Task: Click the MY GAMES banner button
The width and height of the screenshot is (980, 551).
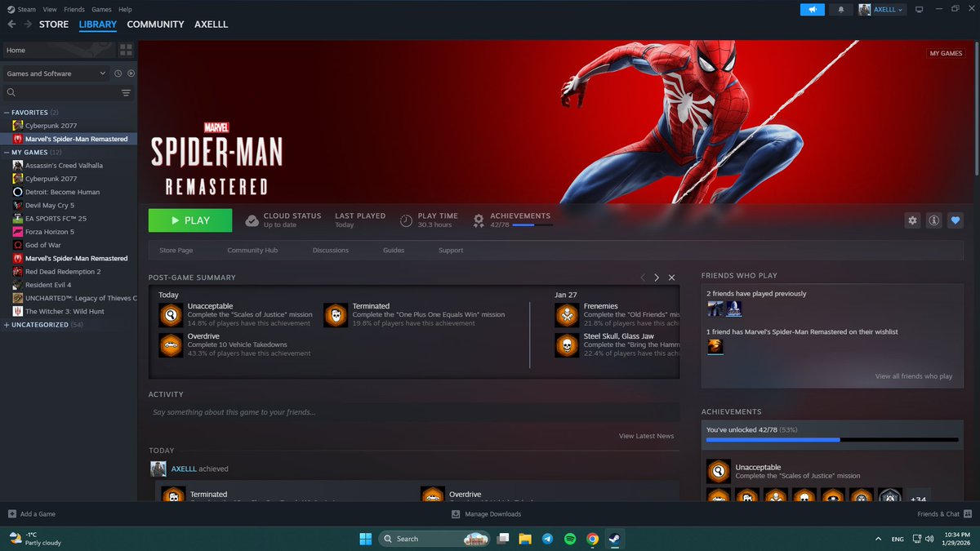Action: pos(946,53)
